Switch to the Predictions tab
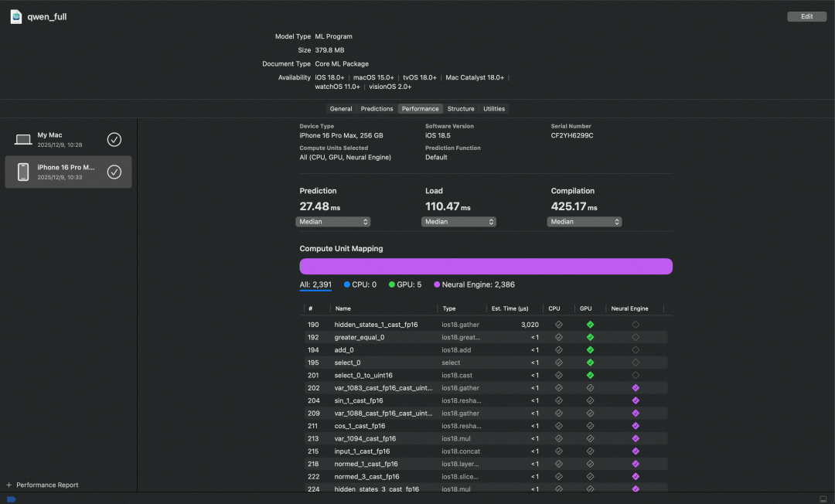 (377, 109)
